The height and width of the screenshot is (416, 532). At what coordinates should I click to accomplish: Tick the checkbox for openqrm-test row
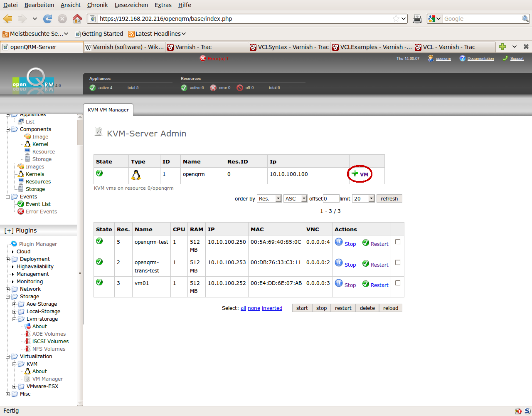[x=398, y=242]
